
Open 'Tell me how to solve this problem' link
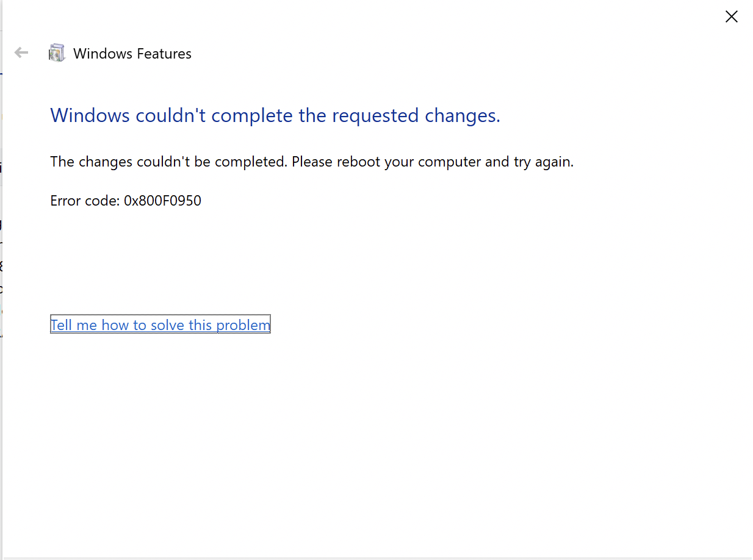[x=160, y=325]
